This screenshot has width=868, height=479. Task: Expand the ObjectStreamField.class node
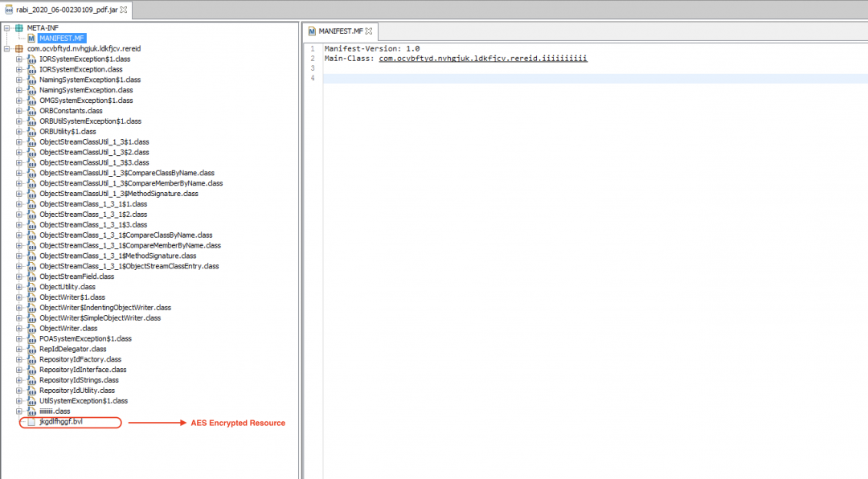tap(19, 276)
